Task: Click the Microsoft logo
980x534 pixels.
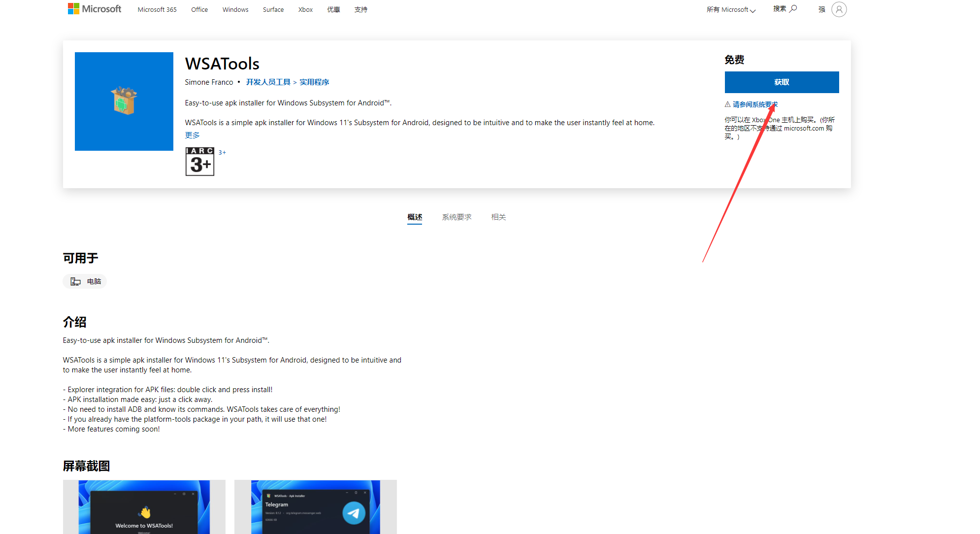Action: tap(94, 9)
